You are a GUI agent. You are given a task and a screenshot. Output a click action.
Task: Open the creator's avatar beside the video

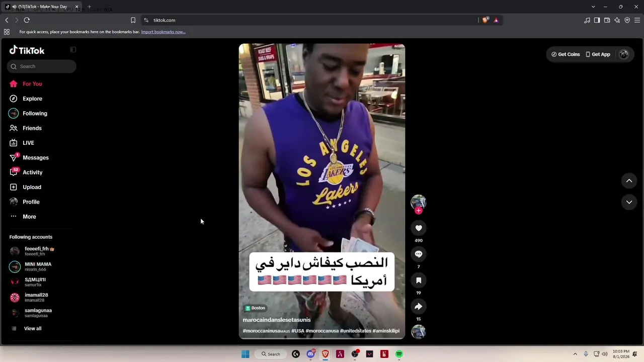[419, 202]
